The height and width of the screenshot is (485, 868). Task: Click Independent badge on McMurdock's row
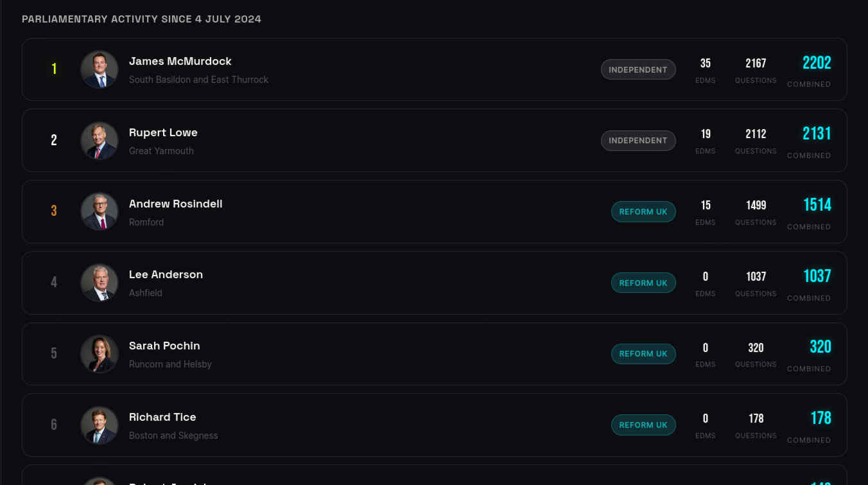(x=638, y=69)
